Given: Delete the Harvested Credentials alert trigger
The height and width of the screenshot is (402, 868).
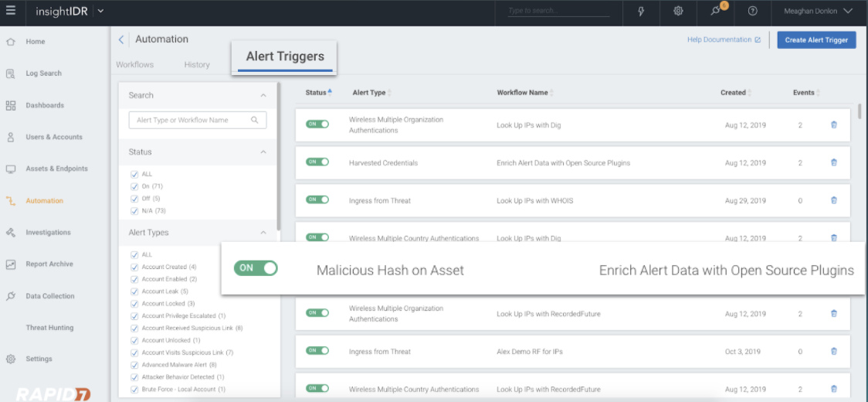Looking at the screenshot, I should click(833, 163).
